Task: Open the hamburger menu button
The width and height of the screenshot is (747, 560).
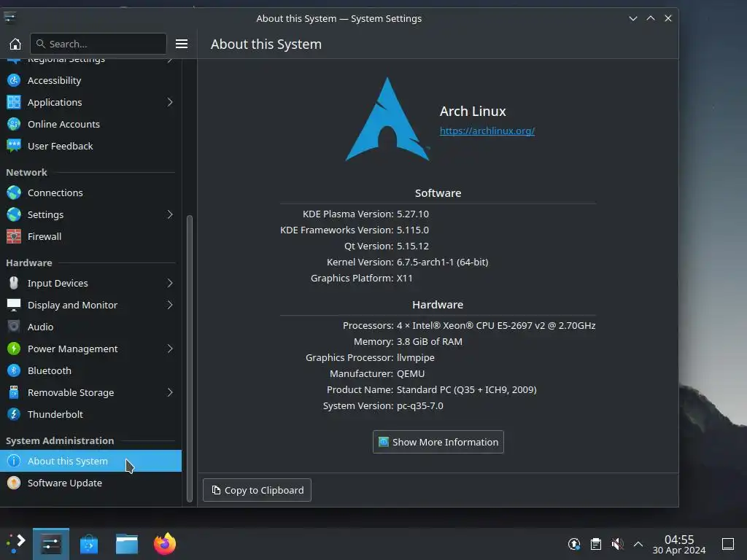Action: pos(182,44)
